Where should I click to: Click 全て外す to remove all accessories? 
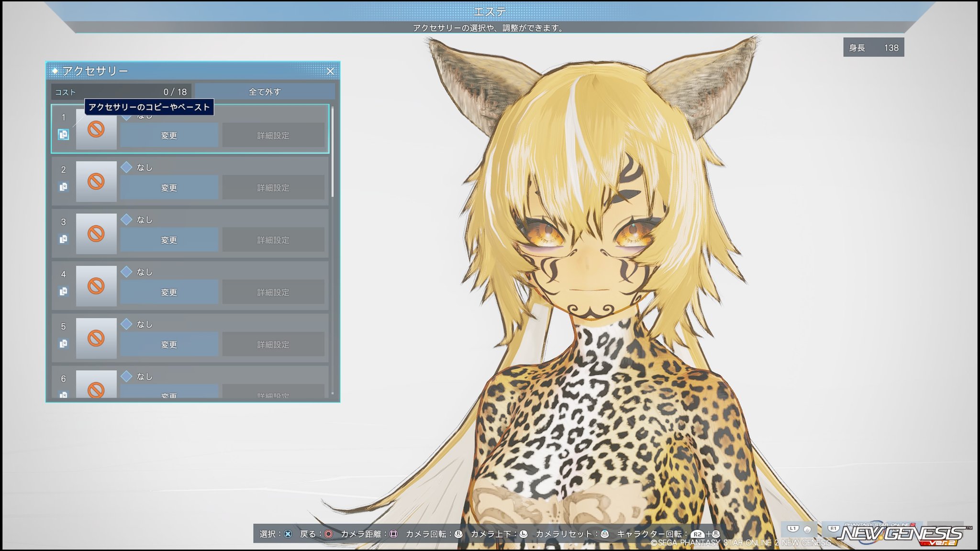265,91
